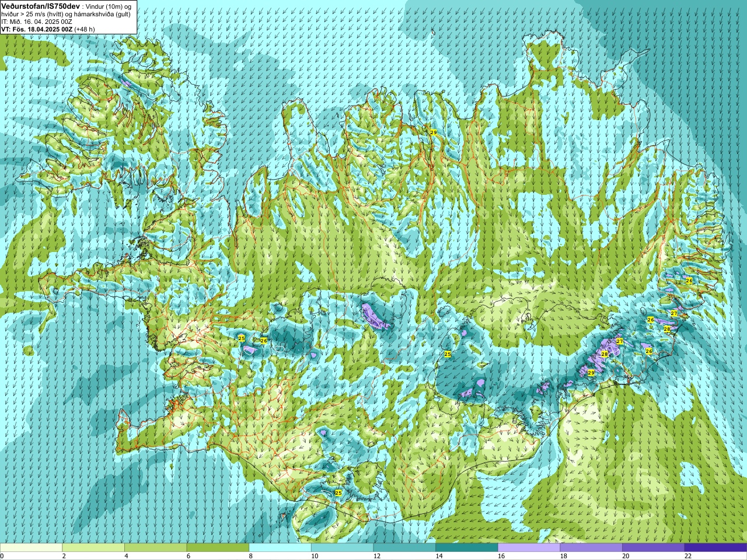Click the 'Veðurstofan/IS750dev' title text
This screenshot has height=560, width=747.
(x=40, y=6)
